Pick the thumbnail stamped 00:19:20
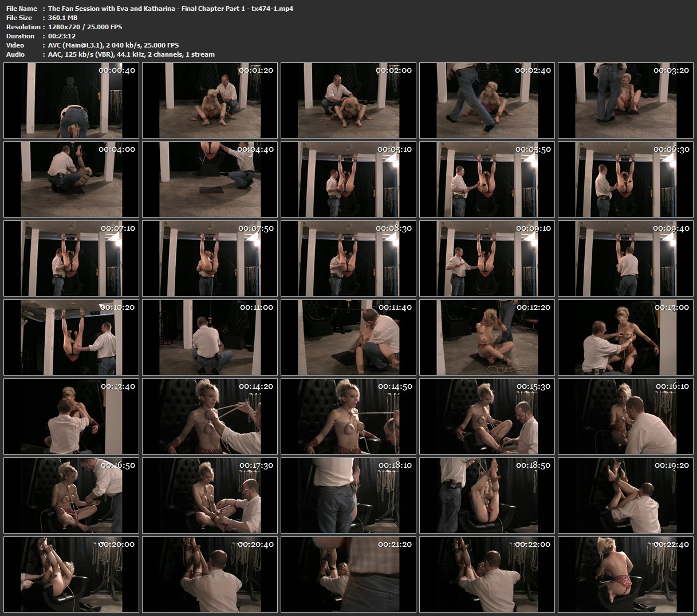The height and width of the screenshot is (616, 697). (x=626, y=496)
